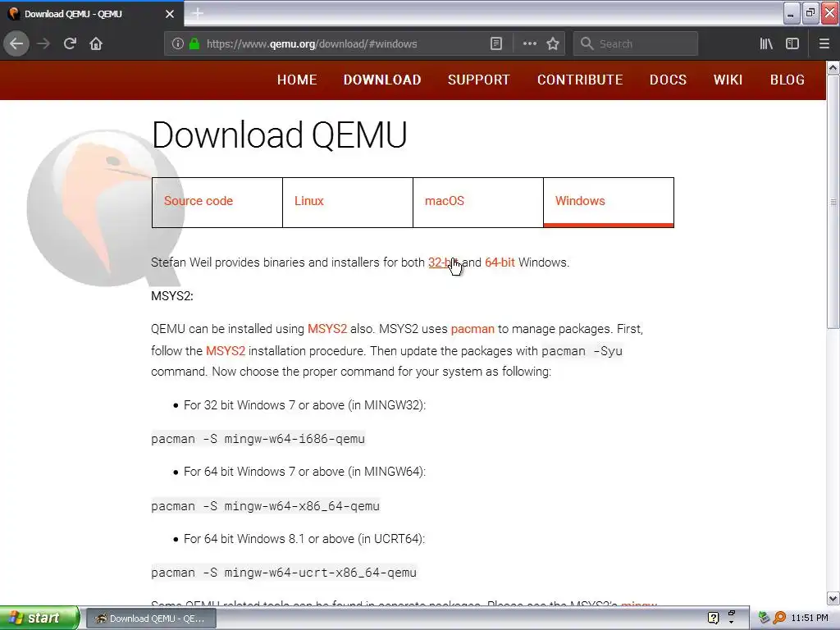The width and height of the screenshot is (840, 630).
Task: Restore down the browser window
Action: tap(810, 13)
